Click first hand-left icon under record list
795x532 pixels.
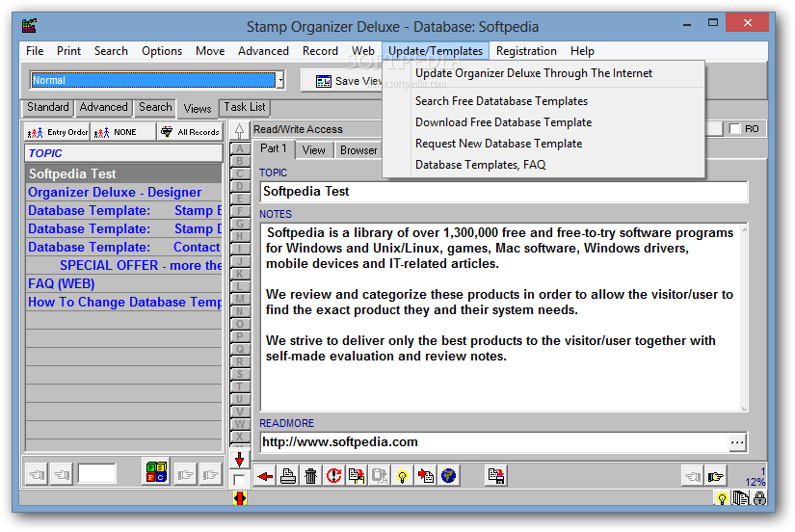[37, 475]
